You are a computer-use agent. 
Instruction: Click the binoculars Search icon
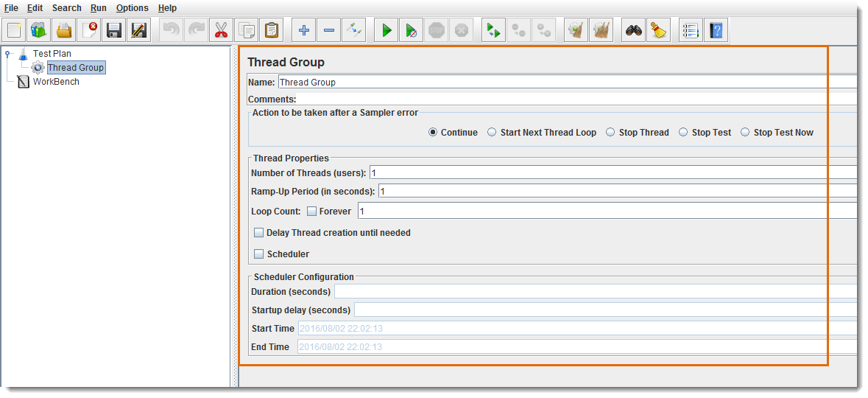pos(633,31)
